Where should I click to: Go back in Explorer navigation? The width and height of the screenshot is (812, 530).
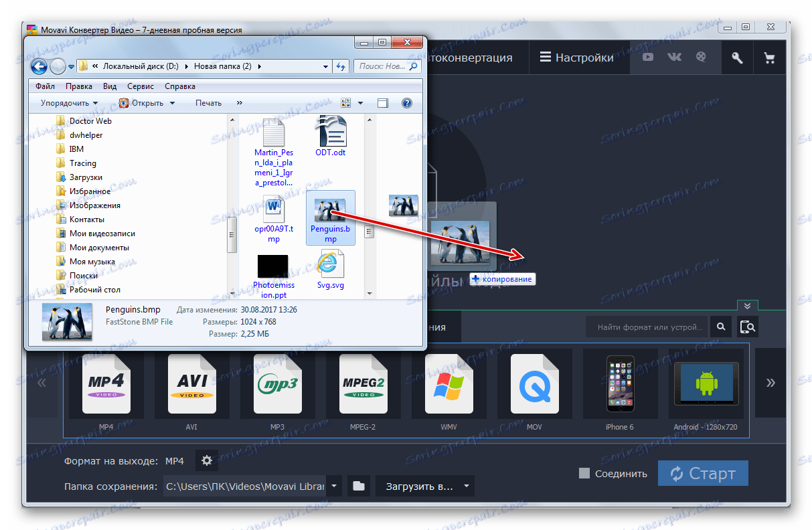pos(40,66)
